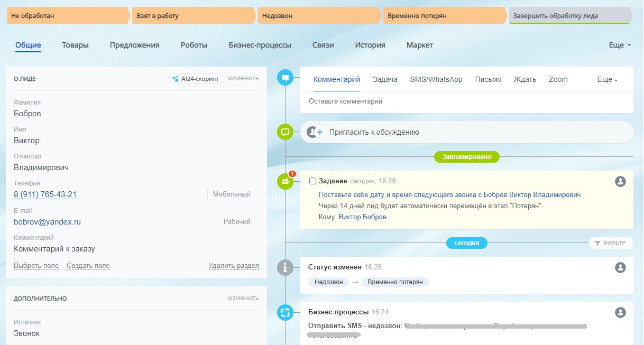Click Завершить обработку лида stage
Screen dimensions: 644x345
pos(568,16)
